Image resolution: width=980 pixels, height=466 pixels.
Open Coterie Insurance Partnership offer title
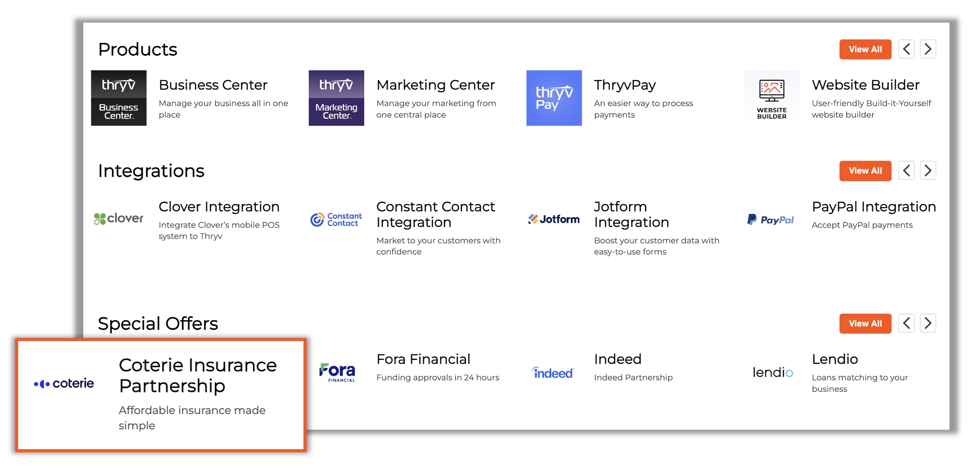[198, 375]
